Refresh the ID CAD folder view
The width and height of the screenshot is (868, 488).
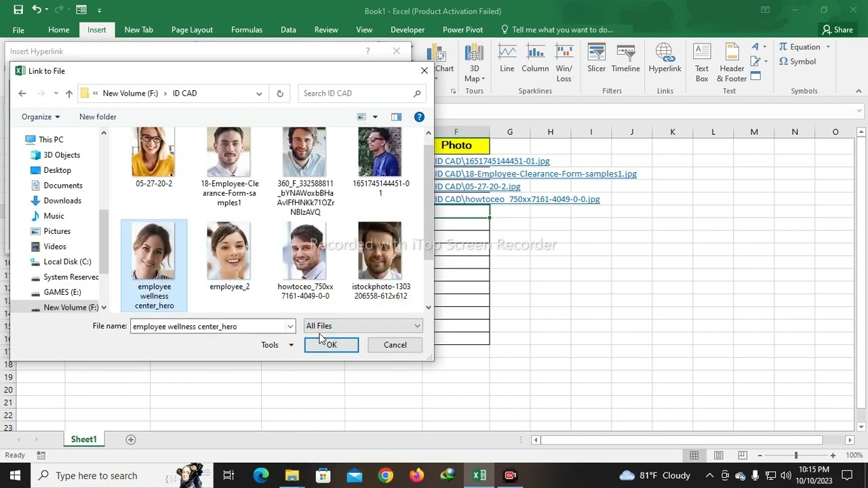coord(280,94)
